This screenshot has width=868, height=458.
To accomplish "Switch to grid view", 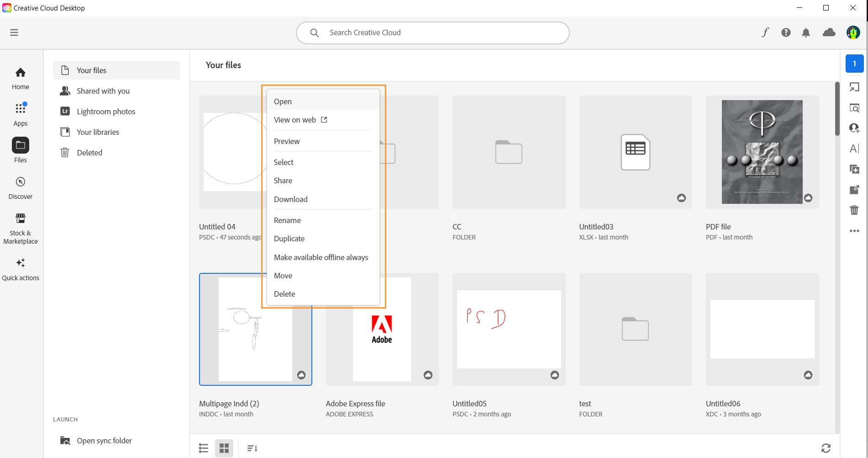I will [224, 448].
